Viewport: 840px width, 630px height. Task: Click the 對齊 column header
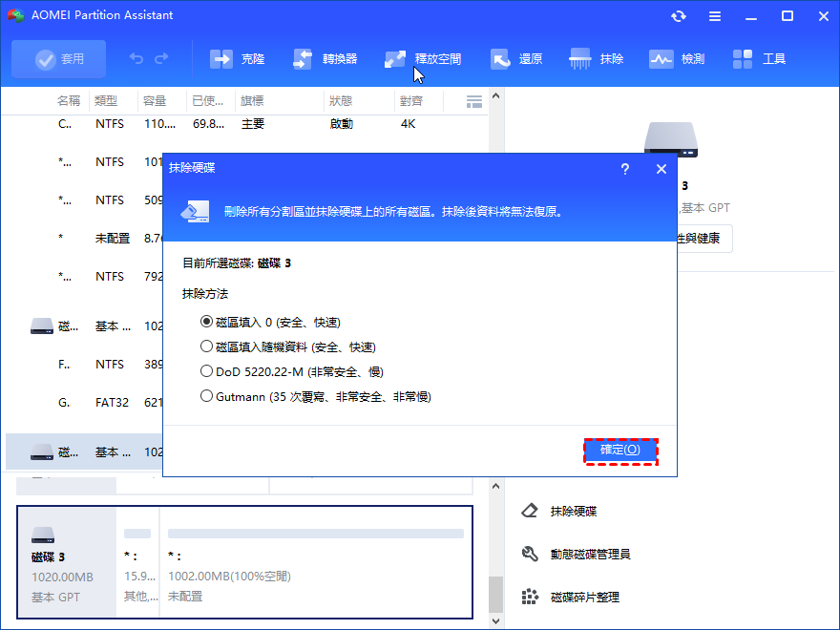[411, 101]
